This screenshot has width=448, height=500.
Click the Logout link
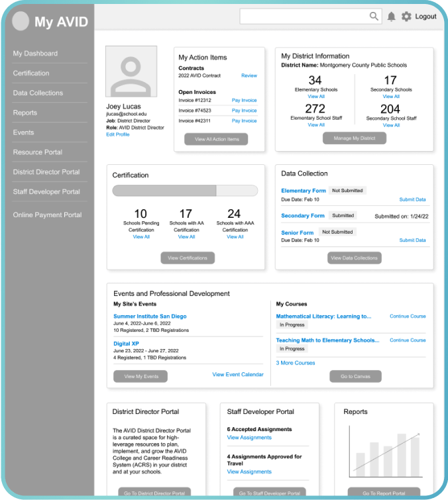[425, 17]
